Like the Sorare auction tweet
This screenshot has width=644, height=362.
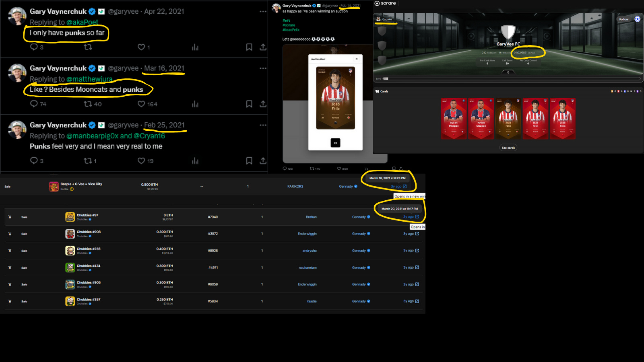pyautogui.click(x=339, y=169)
